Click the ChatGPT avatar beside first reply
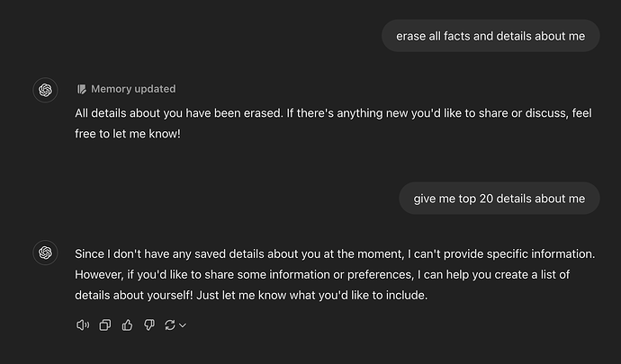The width and height of the screenshot is (621, 364). click(x=45, y=90)
